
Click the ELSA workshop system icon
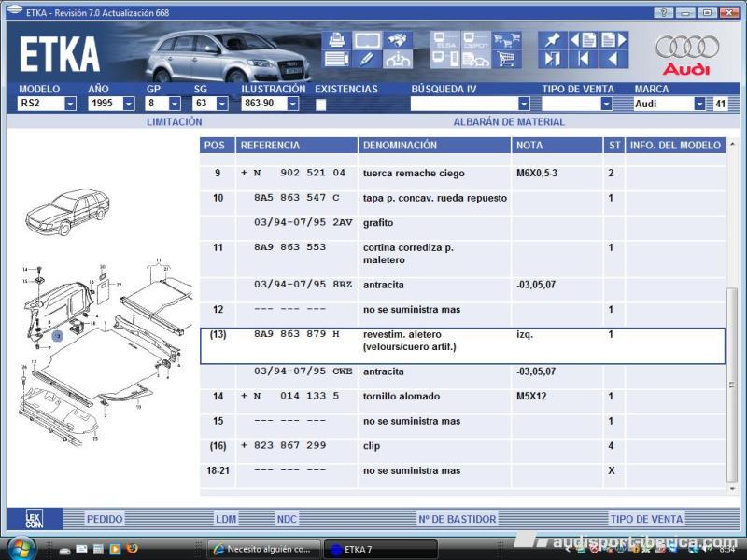[445, 40]
